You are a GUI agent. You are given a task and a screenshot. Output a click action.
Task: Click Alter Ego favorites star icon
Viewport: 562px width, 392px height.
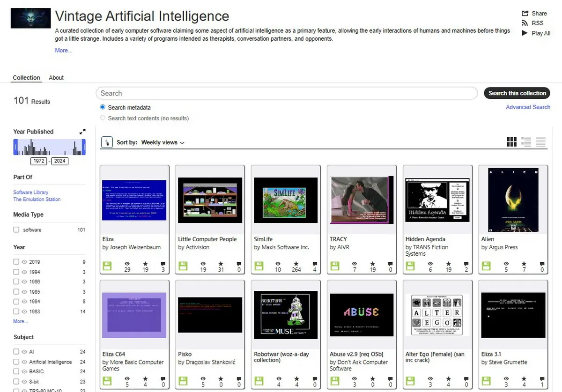(x=448, y=379)
